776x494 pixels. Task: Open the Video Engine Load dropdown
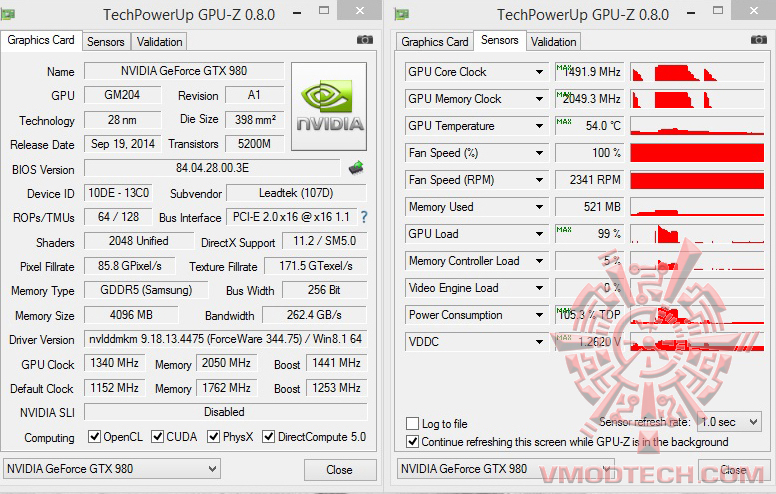coord(539,288)
